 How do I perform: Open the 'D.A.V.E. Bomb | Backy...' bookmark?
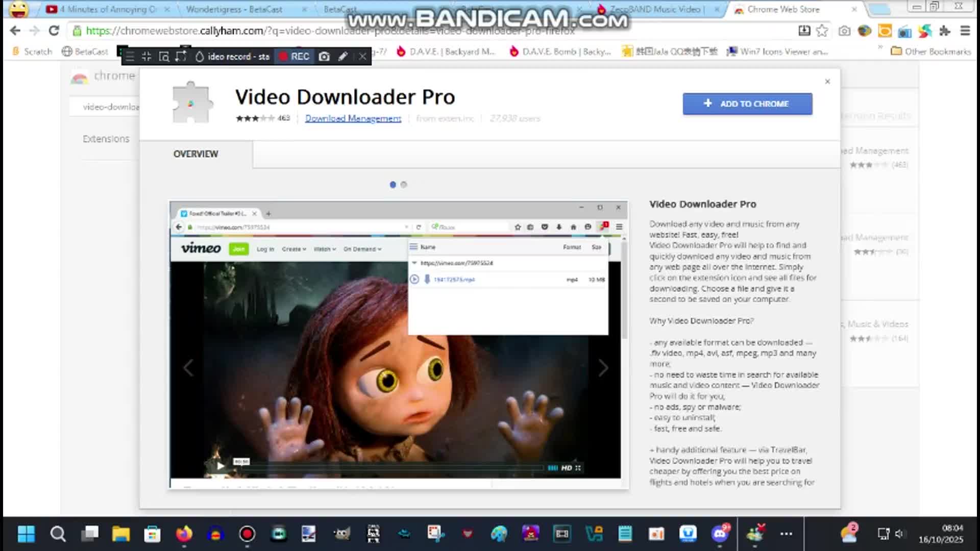(x=560, y=52)
